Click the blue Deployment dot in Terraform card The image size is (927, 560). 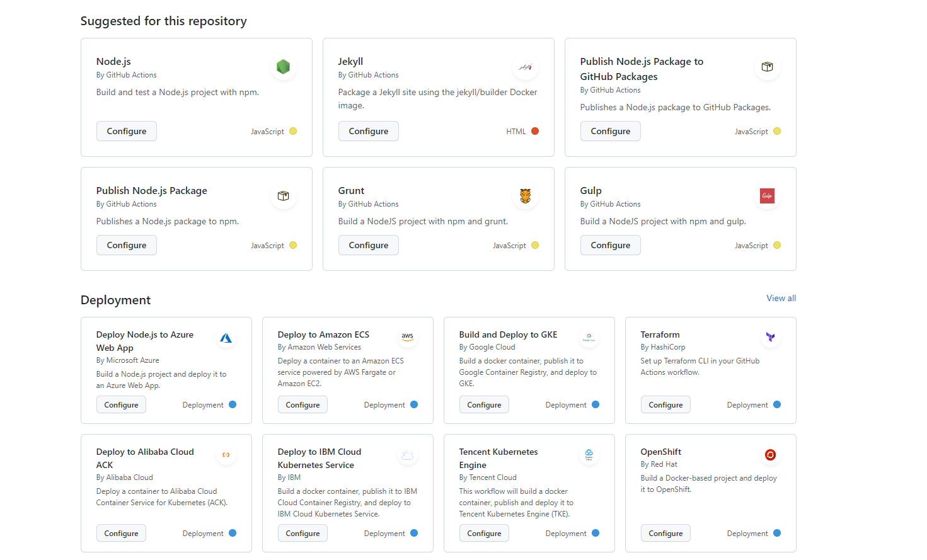tap(777, 404)
